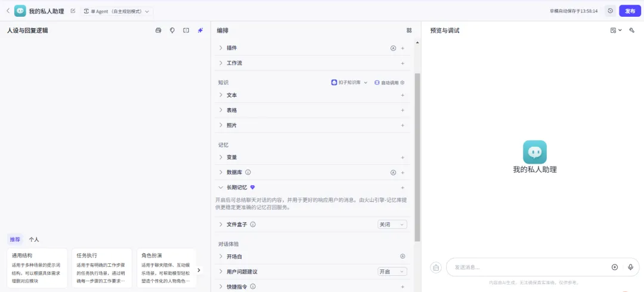Click the compare panel icon in persona header

[186, 30]
